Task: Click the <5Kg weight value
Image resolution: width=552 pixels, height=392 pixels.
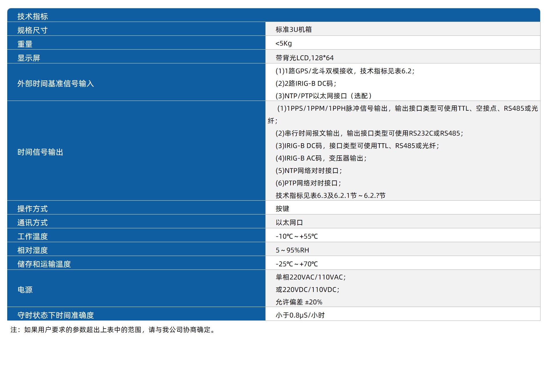Action: [283, 43]
